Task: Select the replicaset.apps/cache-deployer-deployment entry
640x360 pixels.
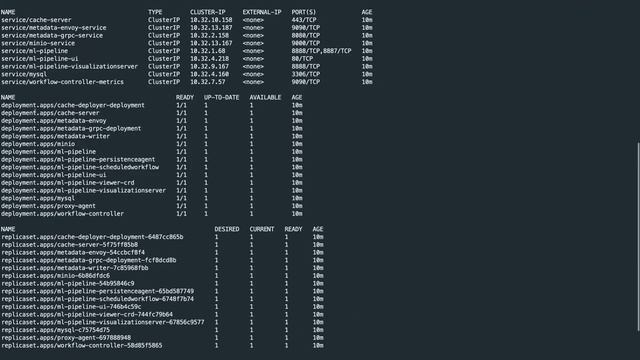Action: tap(92, 237)
